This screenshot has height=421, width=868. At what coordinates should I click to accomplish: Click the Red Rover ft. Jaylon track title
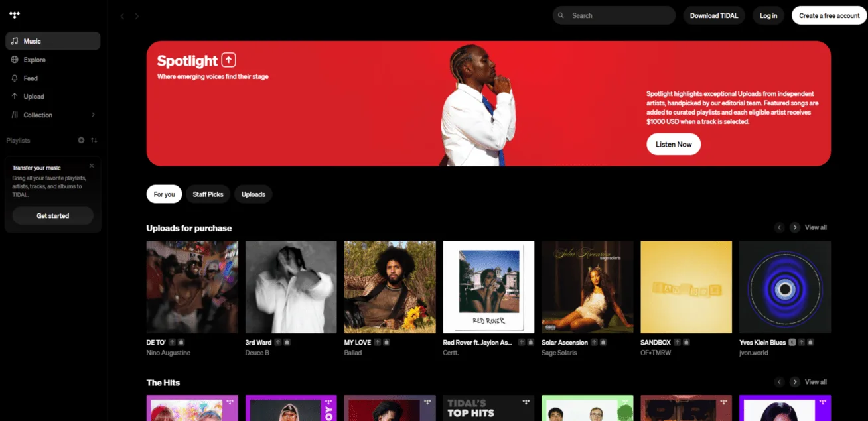[478, 343]
